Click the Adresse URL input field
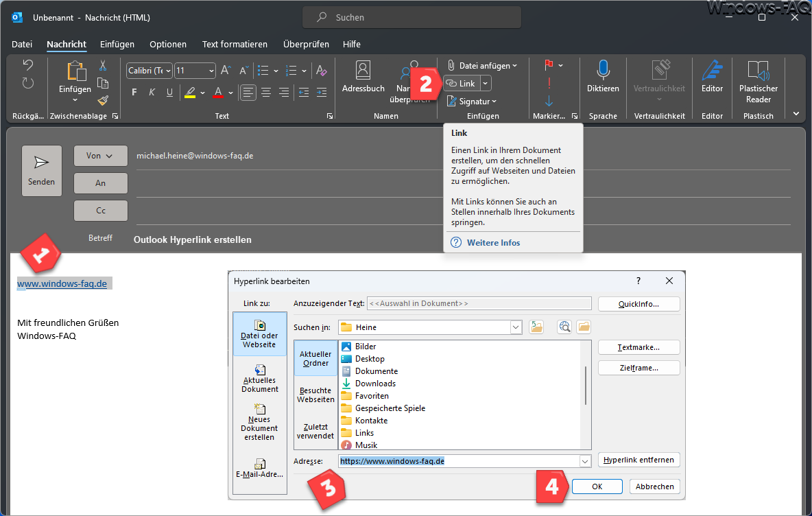This screenshot has height=516, width=812. 459,461
